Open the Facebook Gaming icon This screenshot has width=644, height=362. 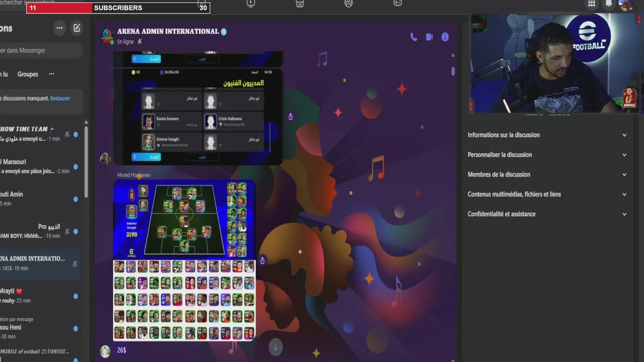click(397, 4)
